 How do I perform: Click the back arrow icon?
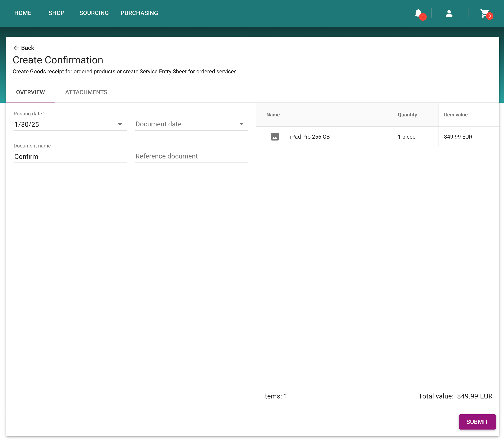16,48
